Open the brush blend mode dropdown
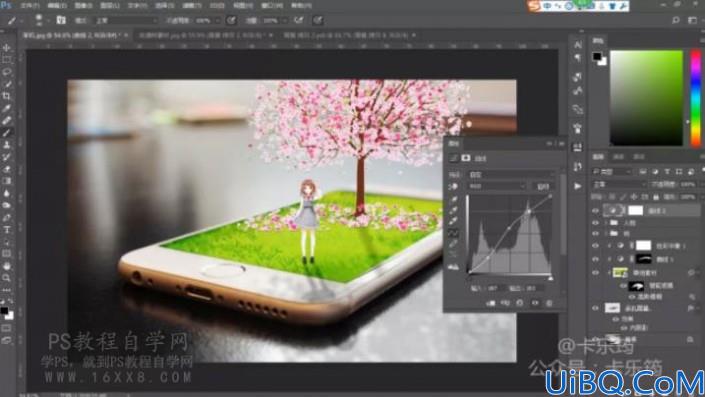This screenshot has width=705, height=397. coord(126,21)
